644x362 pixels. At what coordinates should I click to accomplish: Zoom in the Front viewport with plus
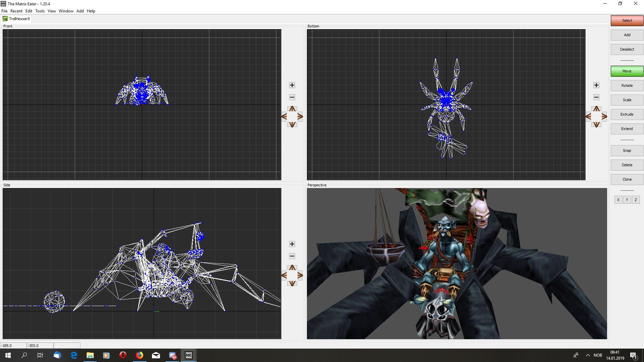[x=292, y=85]
